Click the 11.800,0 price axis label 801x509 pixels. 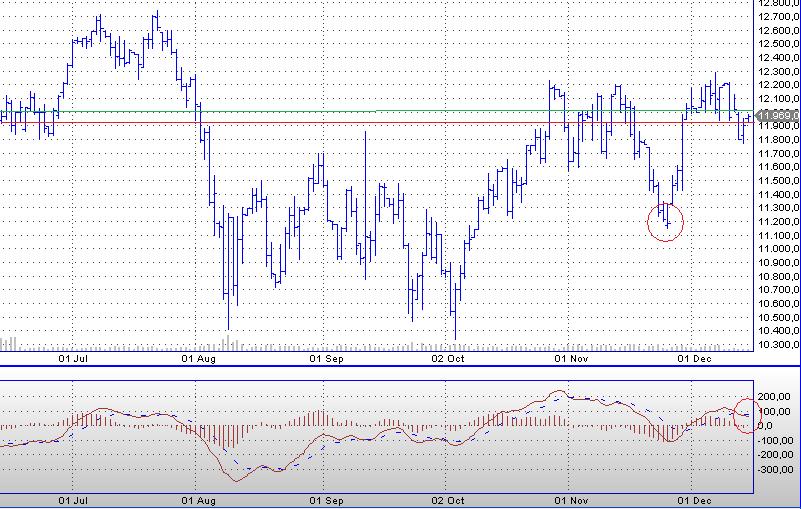779,140
